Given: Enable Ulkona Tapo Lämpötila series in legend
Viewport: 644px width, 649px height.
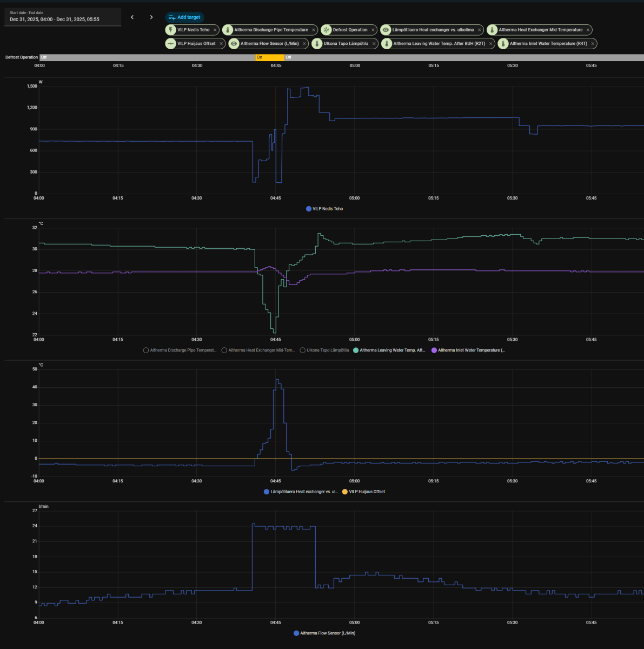Looking at the screenshot, I should [x=324, y=350].
